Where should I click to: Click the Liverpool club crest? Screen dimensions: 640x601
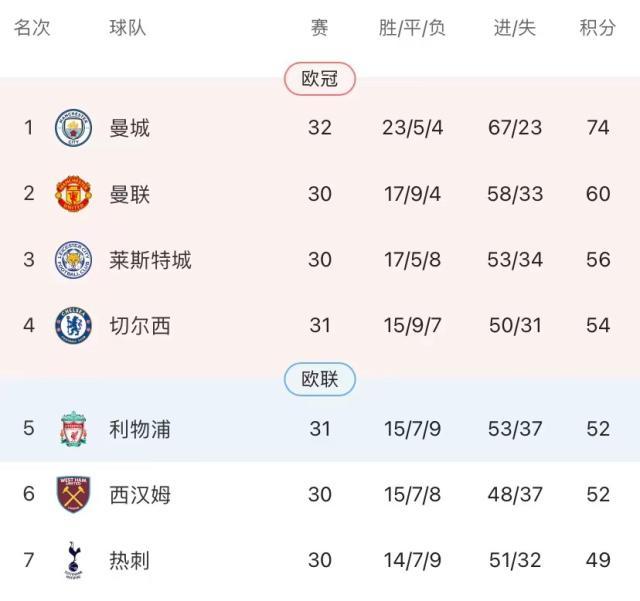73,429
